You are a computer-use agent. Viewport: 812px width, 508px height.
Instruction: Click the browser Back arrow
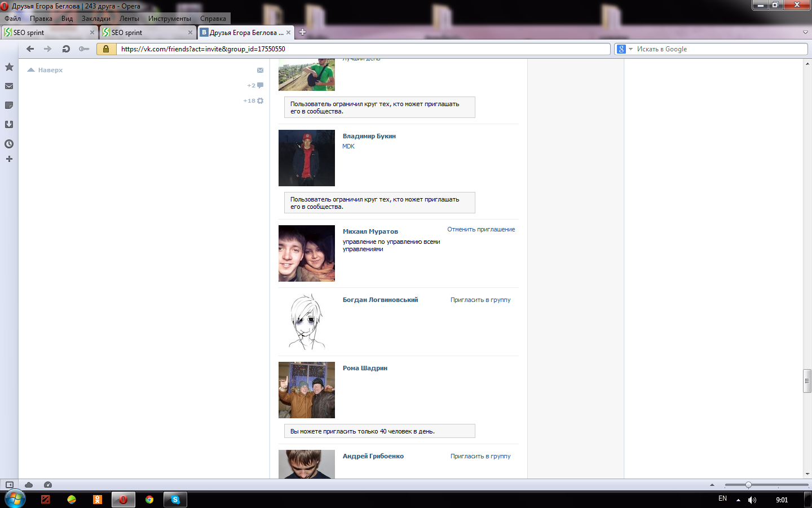coord(30,49)
